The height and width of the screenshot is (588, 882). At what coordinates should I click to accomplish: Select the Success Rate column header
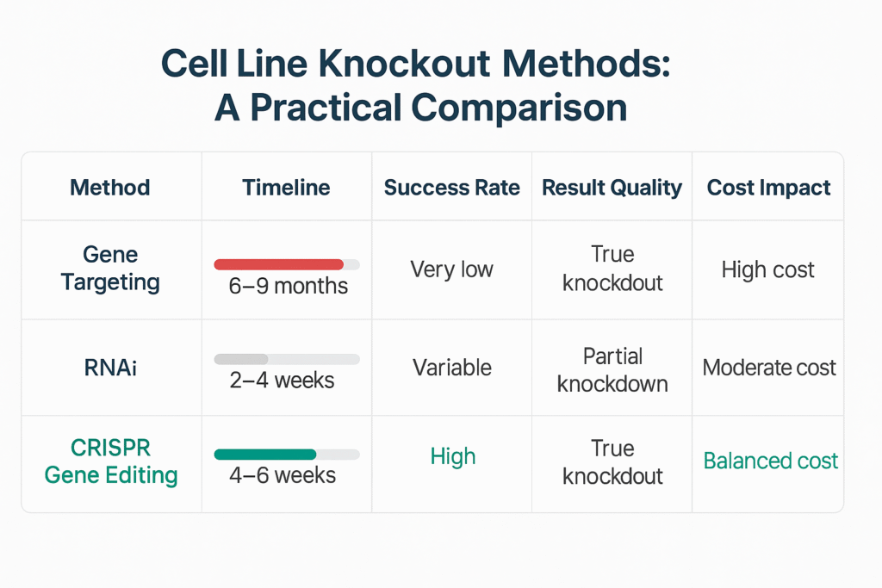[x=451, y=188]
